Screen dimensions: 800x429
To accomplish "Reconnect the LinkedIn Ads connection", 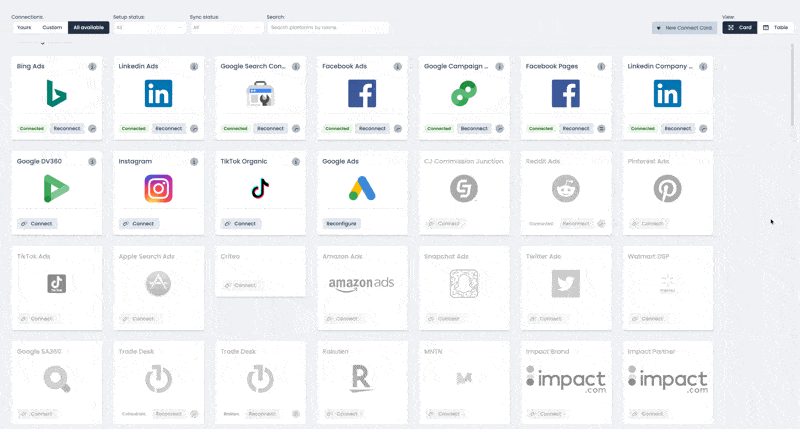I will [x=169, y=129].
